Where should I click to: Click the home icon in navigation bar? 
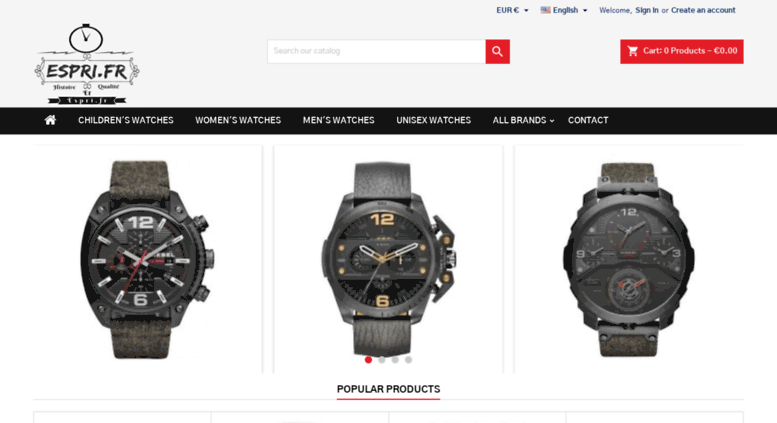coord(50,120)
